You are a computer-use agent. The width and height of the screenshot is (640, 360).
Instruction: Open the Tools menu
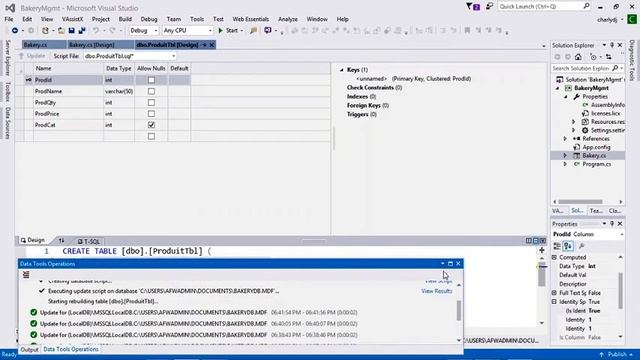click(x=197, y=19)
